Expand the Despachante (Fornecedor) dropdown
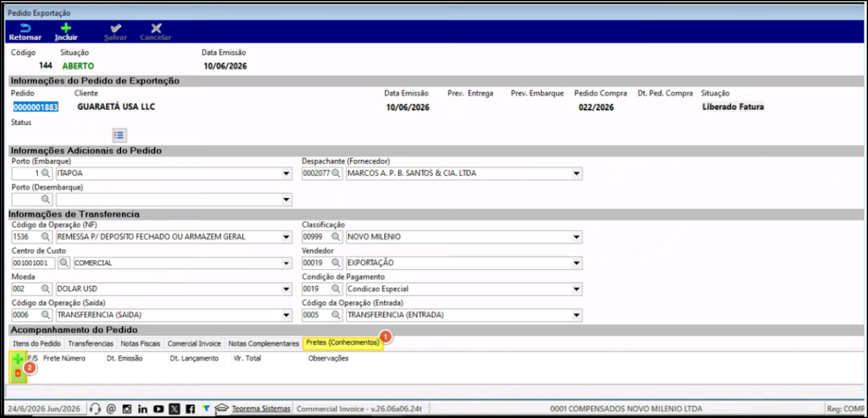The image size is (868, 418). (x=577, y=174)
